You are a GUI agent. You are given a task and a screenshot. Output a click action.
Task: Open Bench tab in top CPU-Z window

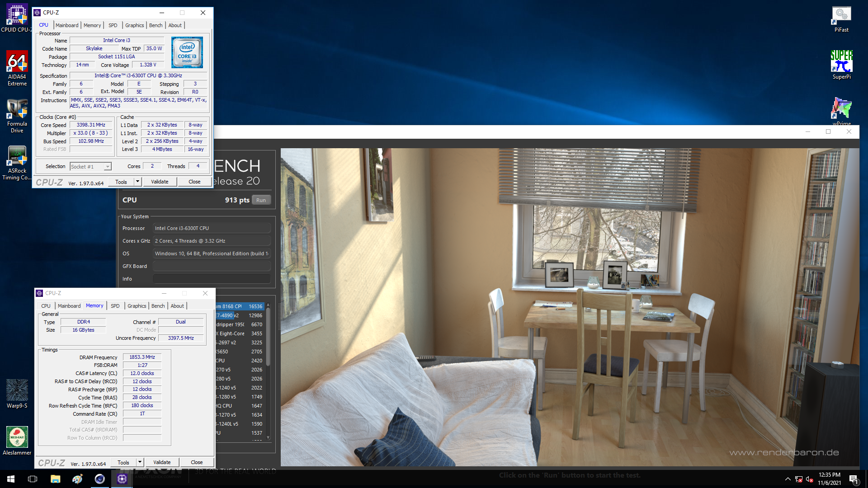coord(156,25)
